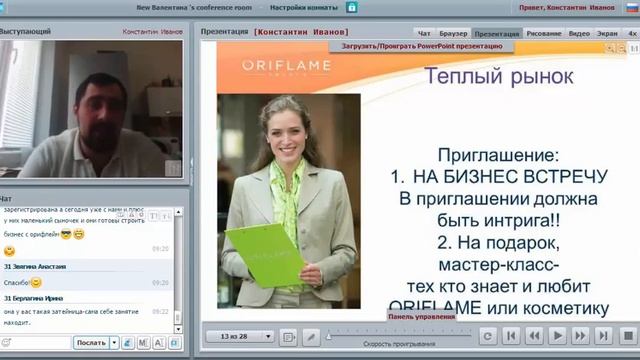640x360 pixels.
Task: Open the 4x tab
Action: point(632,33)
